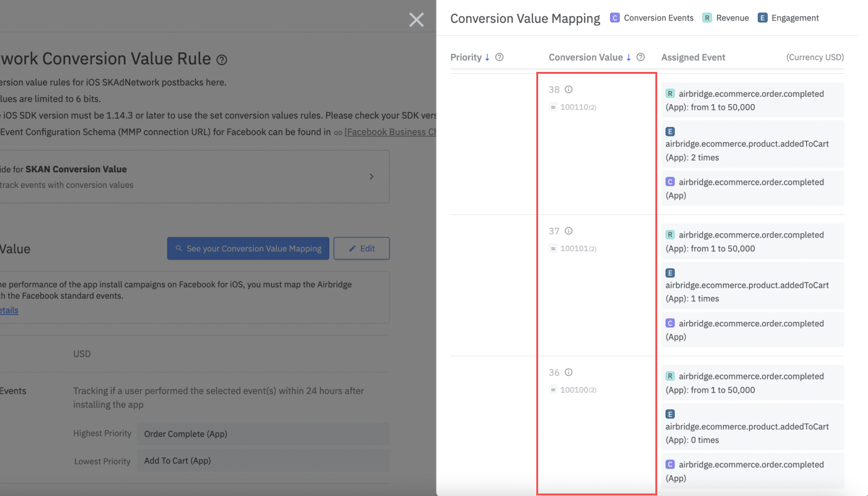
Task: Click conversion value number 38
Action: [554, 89]
